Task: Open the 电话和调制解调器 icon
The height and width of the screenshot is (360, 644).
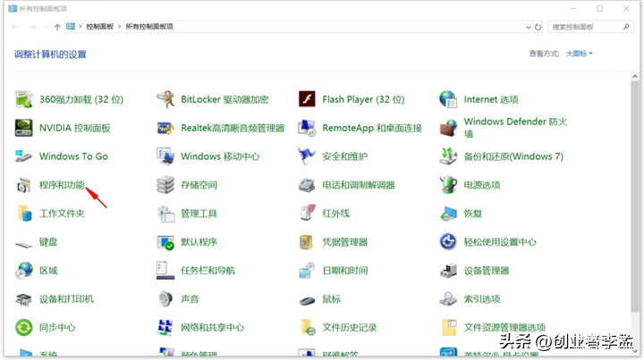Action: 307,185
